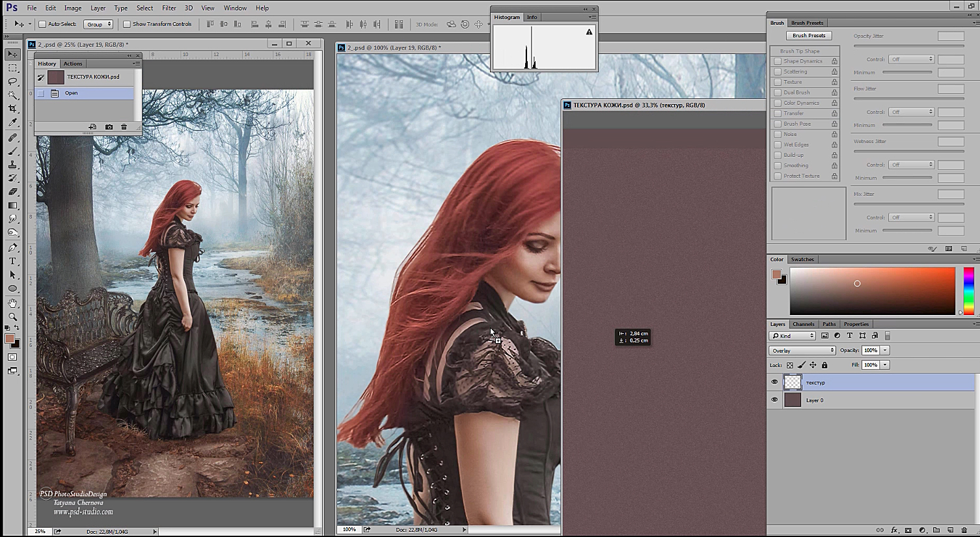This screenshot has height=537, width=980.
Task: Open the Opacity slider dropdown arrow
Action: [x=885, y=350]
